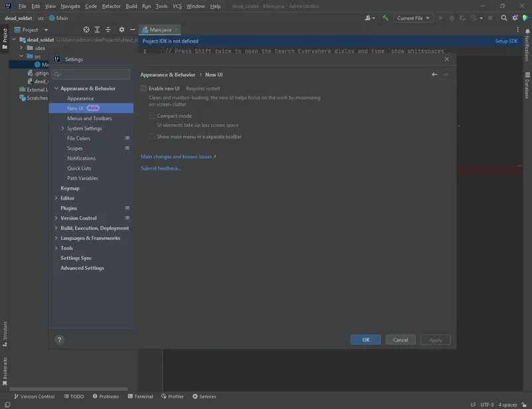The height and width of the screenshot is (409, 532).
Task: Click the Select Opened File crosshair icon
Action: (x=86, y=30)
